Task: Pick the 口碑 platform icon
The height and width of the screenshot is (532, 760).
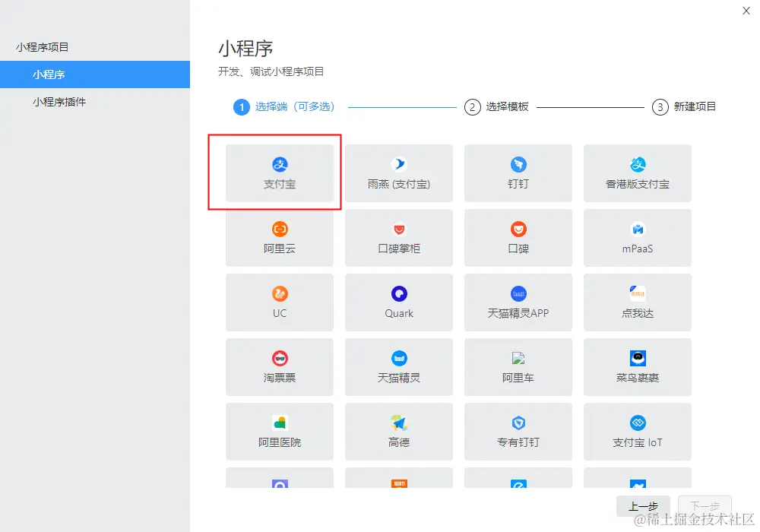Action: [x=518, y=230]
